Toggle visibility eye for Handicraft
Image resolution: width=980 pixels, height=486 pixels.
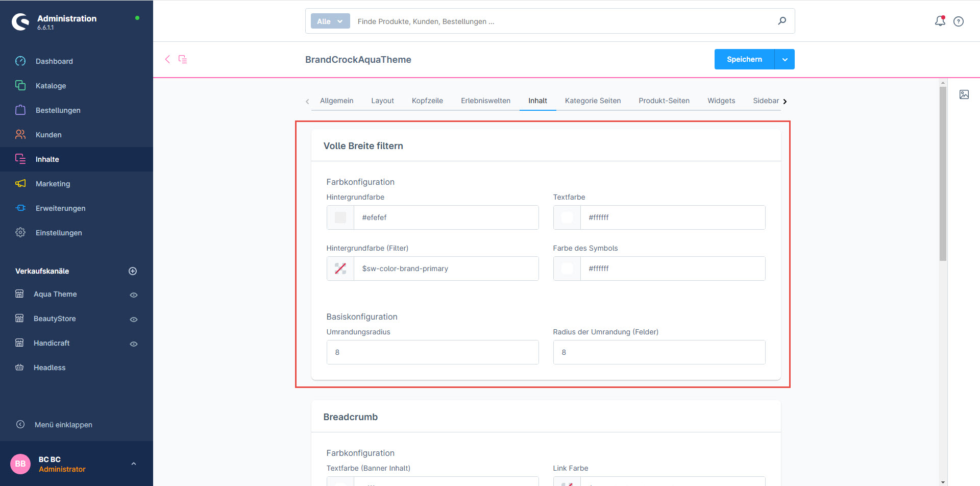pos(134,344)
